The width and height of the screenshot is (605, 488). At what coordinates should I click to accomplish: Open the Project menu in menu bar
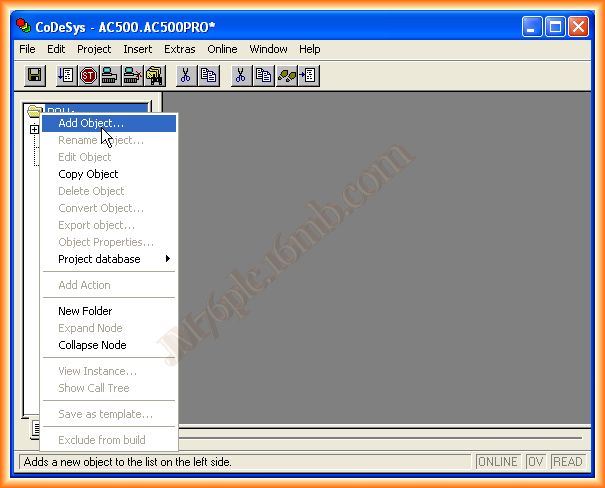tap(94, 49)
